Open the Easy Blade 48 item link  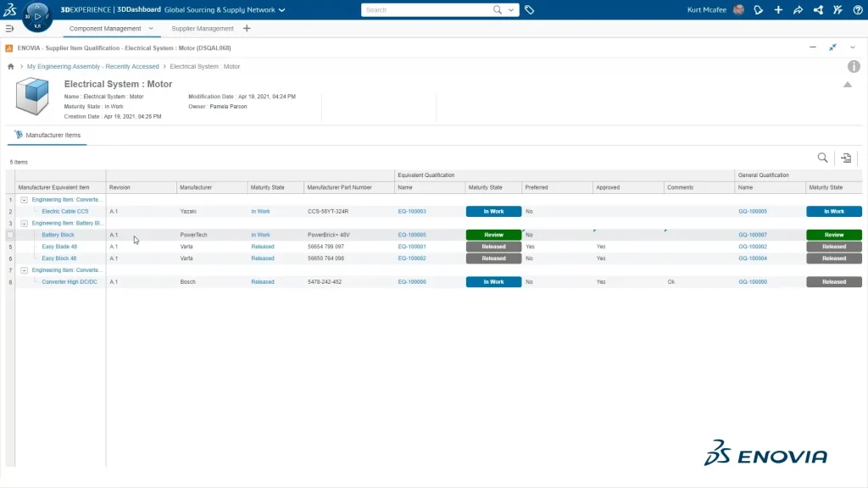tap(59, 247)
